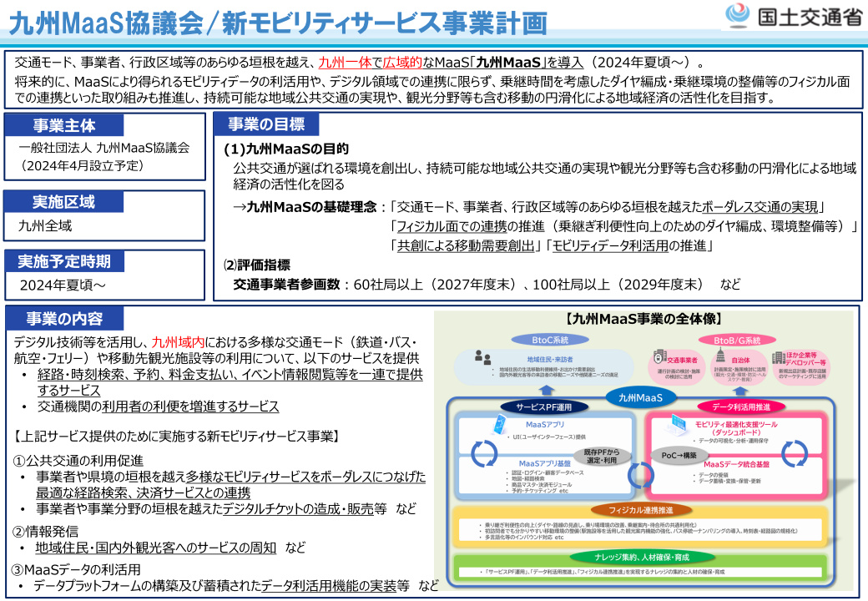
Task: Select the BtoC系統 pill label
Action: point(550,340)
